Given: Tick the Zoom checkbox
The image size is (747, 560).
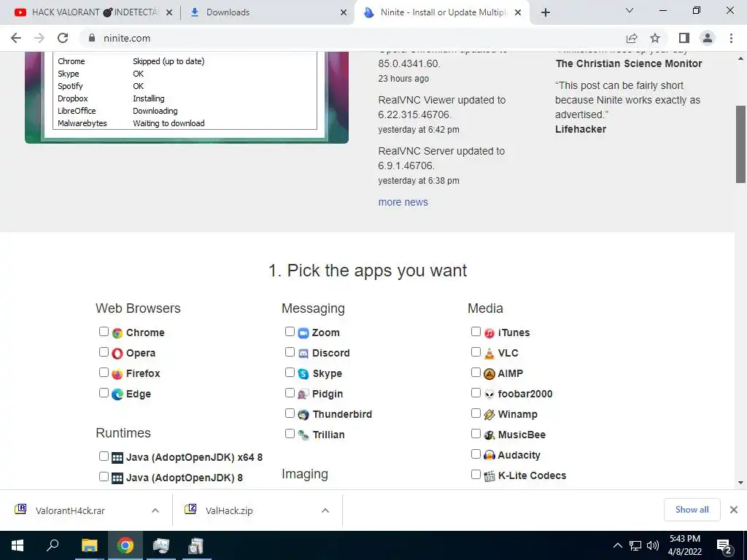Looking at the screenshot, I should 290,332.
